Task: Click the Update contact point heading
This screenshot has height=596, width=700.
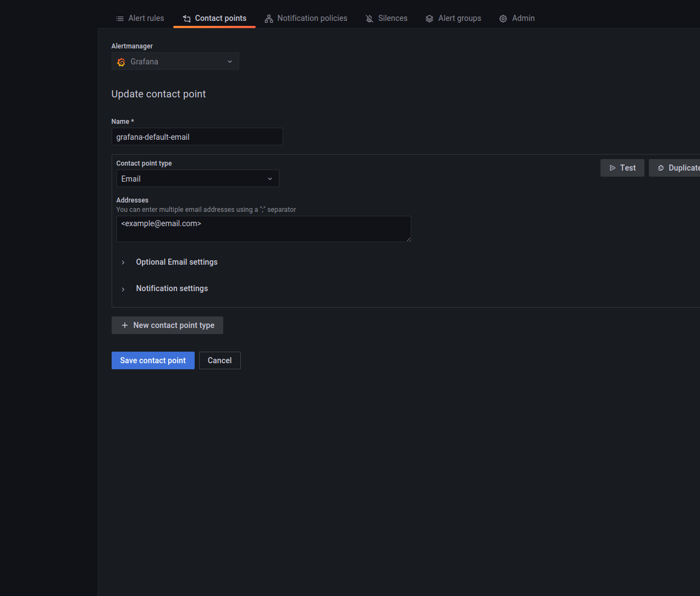Action: click(158, 94)
